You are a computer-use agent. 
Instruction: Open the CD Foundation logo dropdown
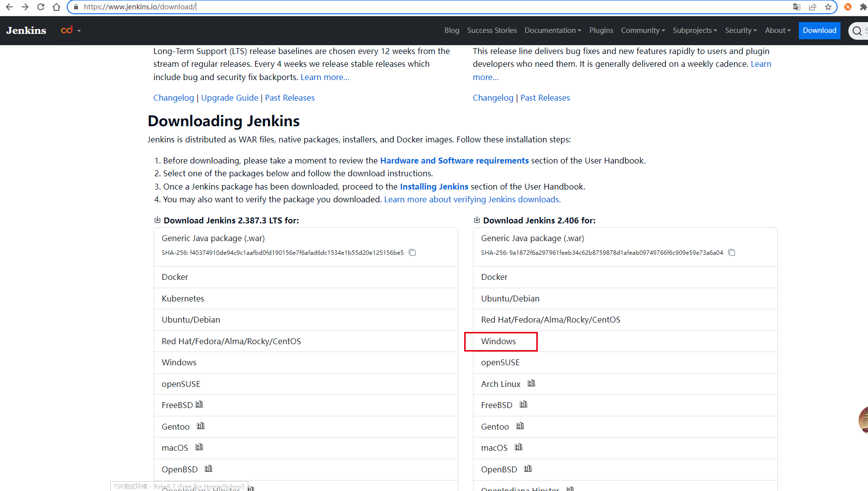tap(71, 30)
